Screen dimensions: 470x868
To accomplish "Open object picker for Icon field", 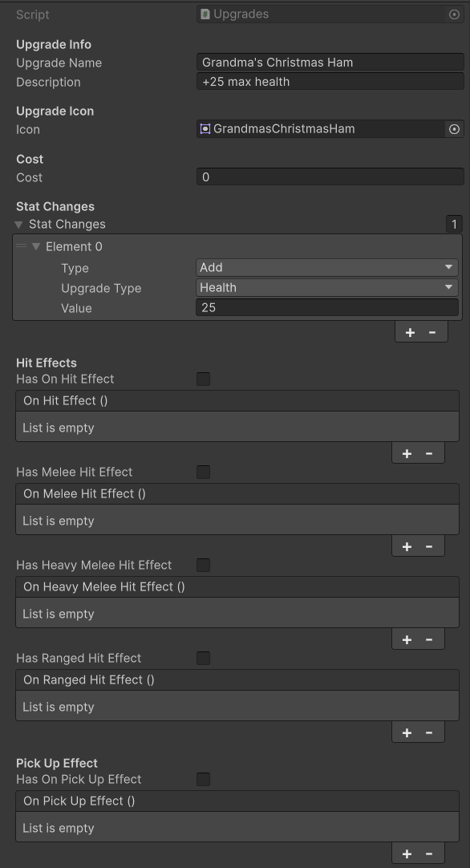I will [x=454, y=129].
